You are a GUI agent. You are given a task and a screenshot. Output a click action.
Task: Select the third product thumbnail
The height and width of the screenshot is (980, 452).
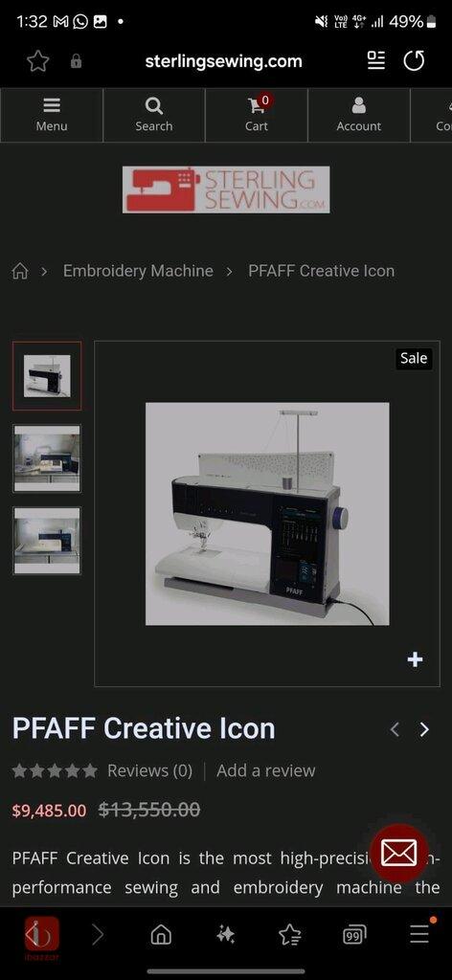tap(47, 541)
